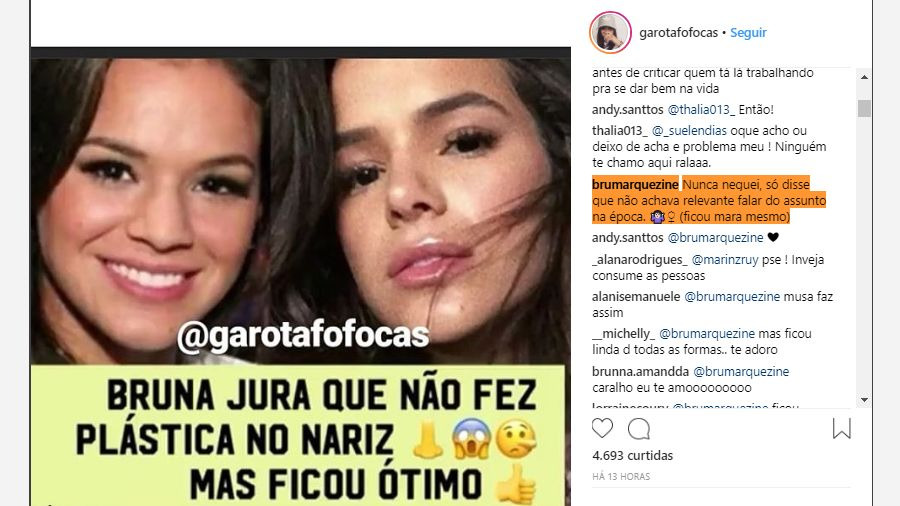Open brunna.amandda commenter profile

(641, 372)
